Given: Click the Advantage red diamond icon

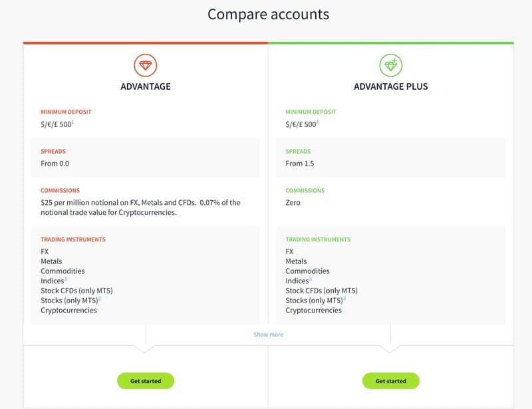Looking at the screenshot, I should coord(146,67).
